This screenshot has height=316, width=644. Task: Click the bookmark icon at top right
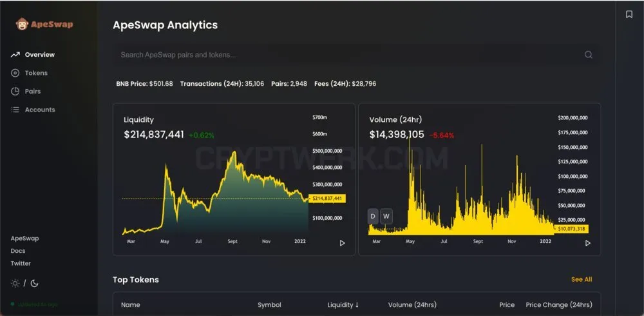tap(629, 14)
